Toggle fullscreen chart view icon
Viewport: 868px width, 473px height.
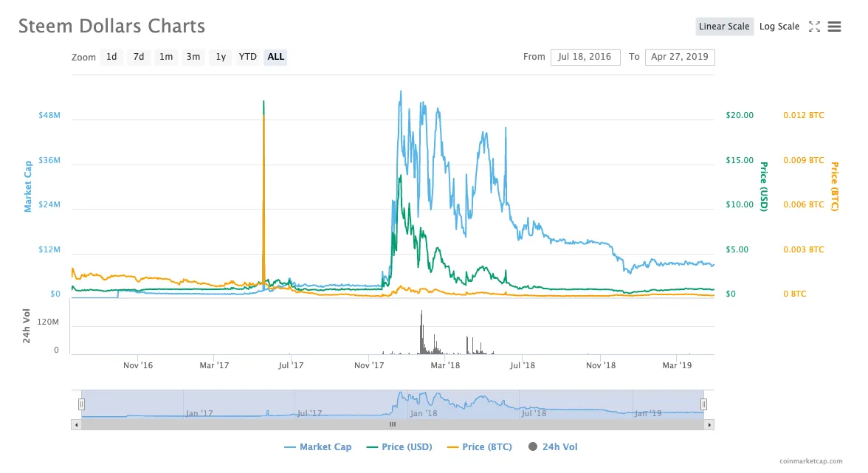point(814,27)
